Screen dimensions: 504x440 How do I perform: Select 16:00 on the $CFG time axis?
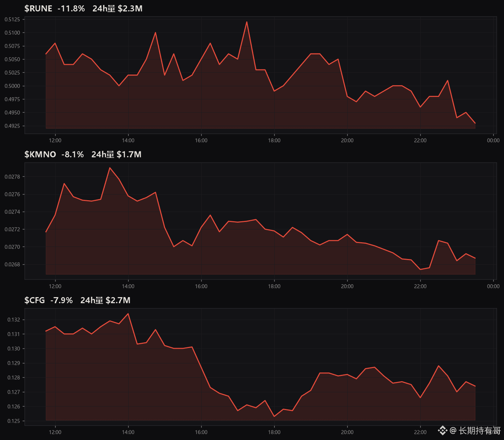tap(201, 432)
